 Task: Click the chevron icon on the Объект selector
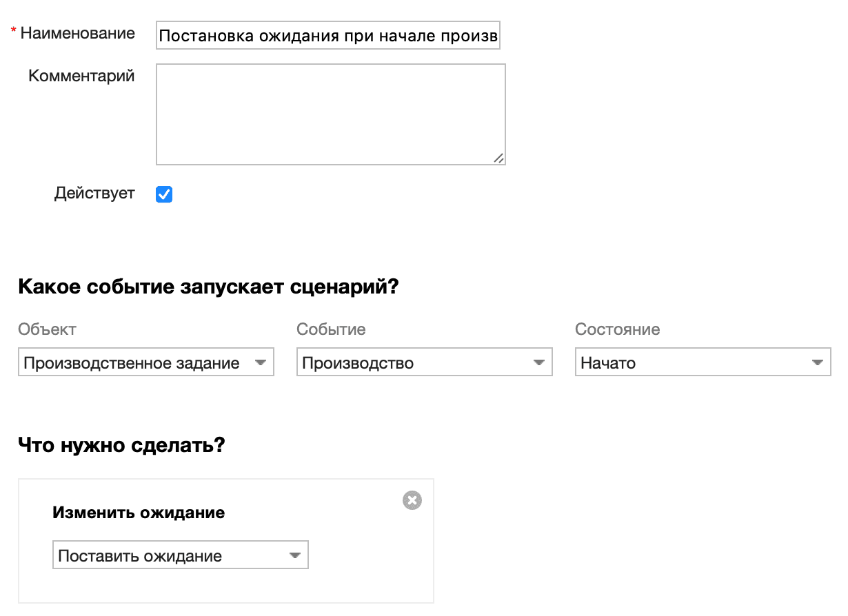coord(261,362)
